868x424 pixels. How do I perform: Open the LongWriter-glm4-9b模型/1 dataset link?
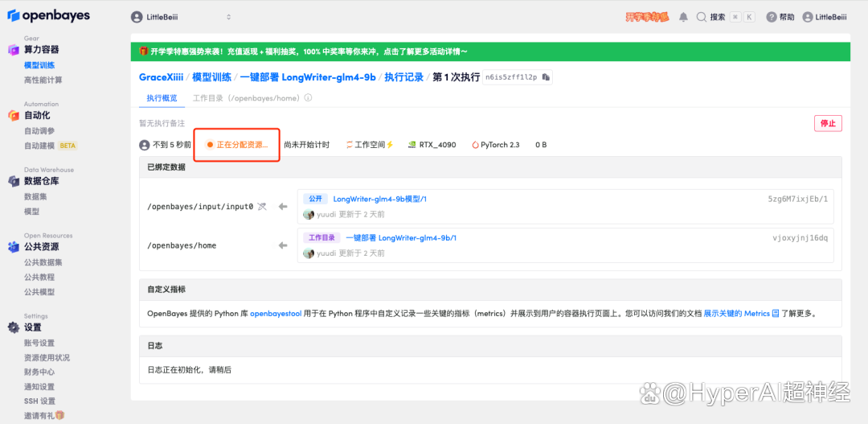point(379,199)
